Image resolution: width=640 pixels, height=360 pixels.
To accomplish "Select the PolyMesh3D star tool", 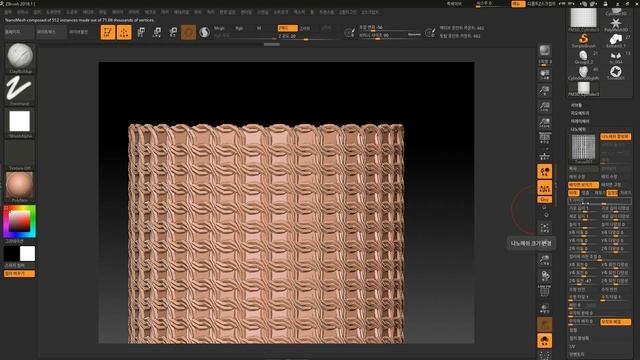I will tap(616, 24).
